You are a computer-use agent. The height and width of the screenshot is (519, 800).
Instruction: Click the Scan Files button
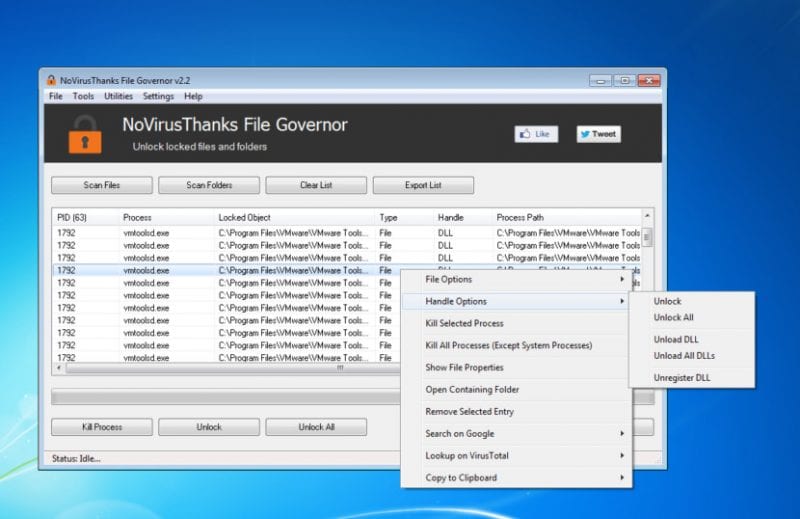coord(102,185)
